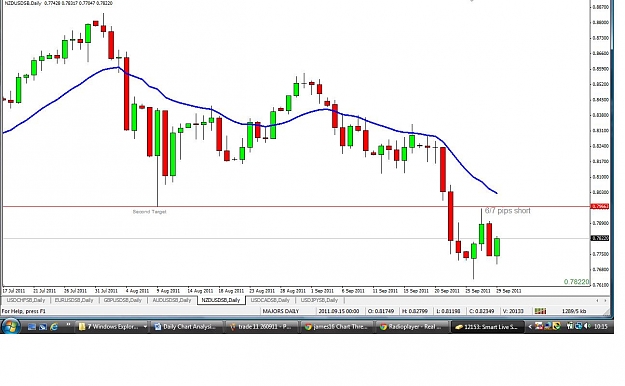The image size is (625, 386).
Task: Open the wireless signal bars tray icon
Action: 570,327
